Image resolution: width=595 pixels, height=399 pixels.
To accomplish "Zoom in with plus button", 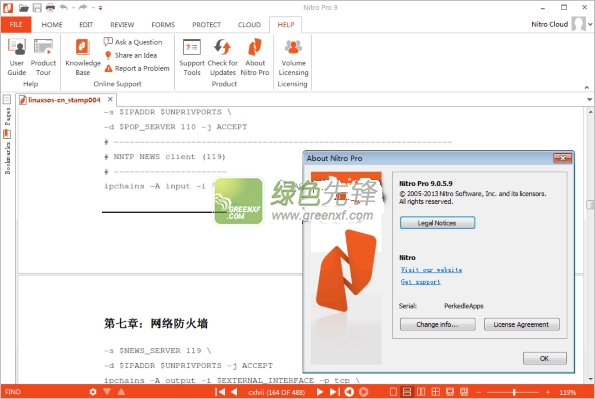I will [x=548, y=392].
